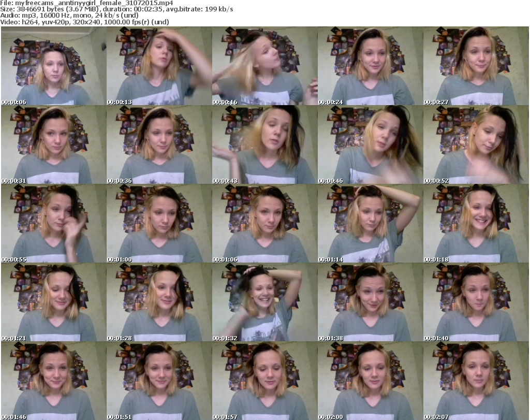Click the Size and duration info line
This screenshot has width=530, height=420.
[x=116, y=9]
